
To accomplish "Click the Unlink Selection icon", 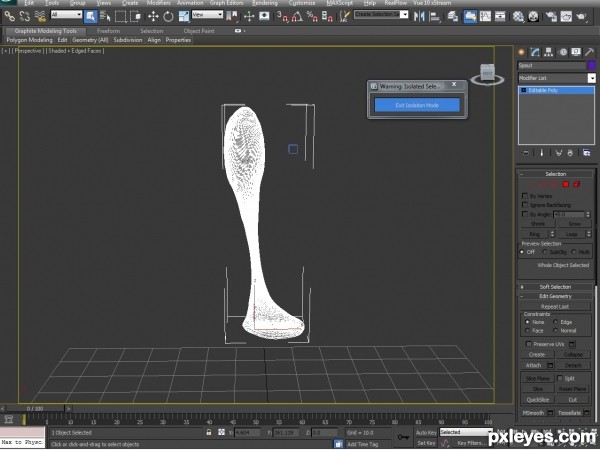I will click(25, 16).
